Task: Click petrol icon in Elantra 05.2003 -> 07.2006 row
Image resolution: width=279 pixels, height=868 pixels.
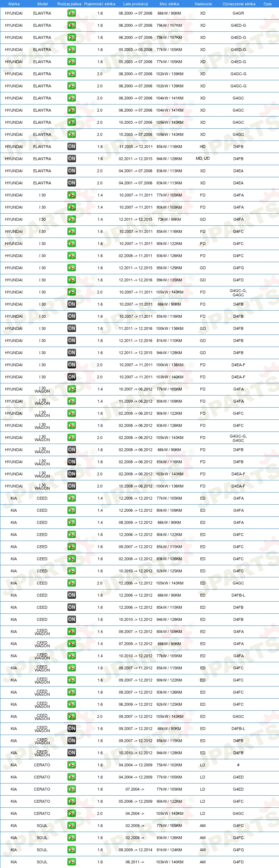Action: click(71, 62)
